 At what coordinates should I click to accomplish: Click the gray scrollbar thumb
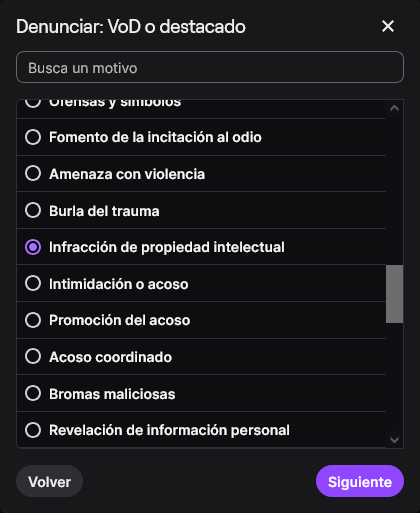[x=394, y=294]
